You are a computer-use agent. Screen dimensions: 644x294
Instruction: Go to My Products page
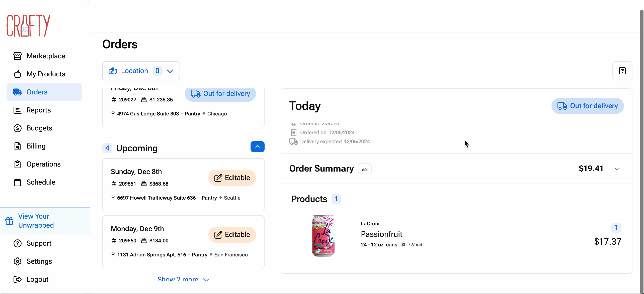click(x=46, y=74)
